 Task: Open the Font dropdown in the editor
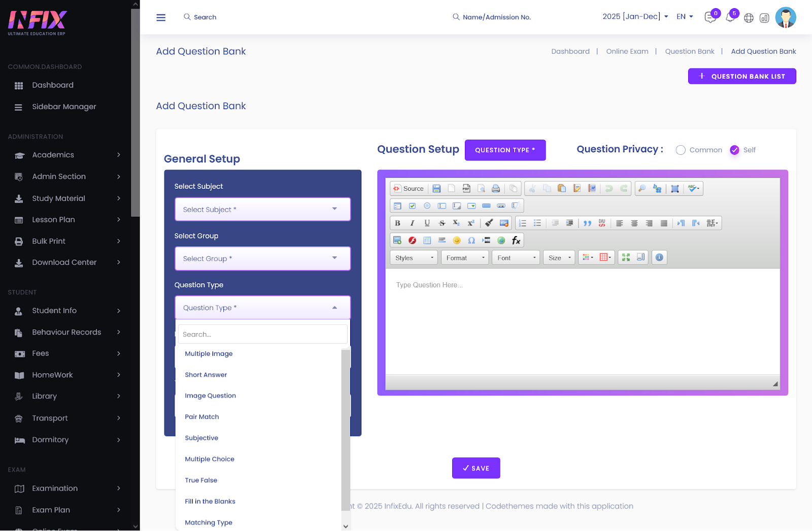[x=517, y=258]
